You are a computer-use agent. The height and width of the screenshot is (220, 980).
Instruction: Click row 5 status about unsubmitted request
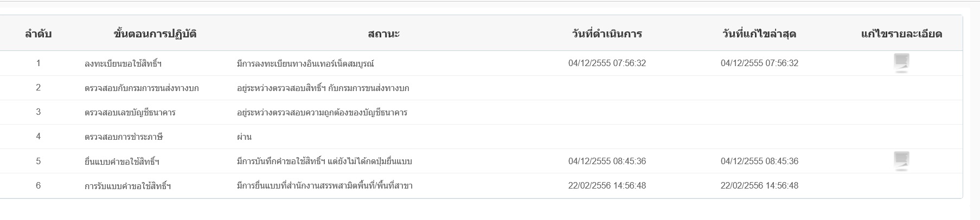(324, 161)
